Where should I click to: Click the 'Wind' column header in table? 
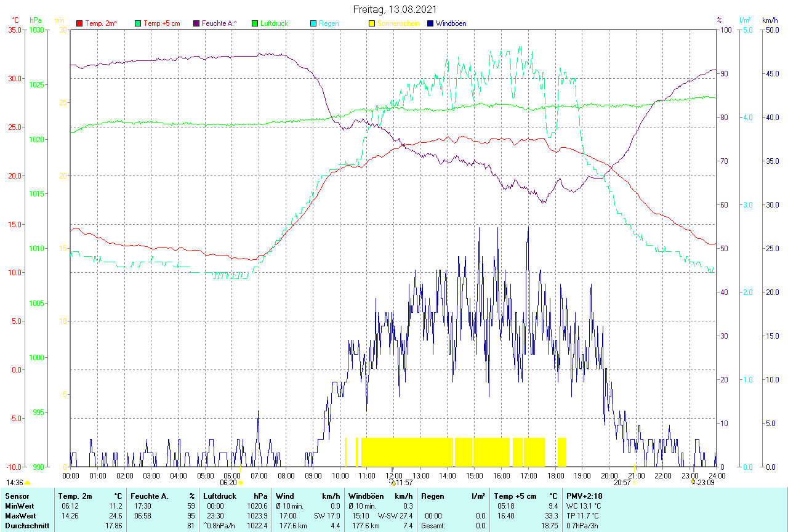coord(285,496)
